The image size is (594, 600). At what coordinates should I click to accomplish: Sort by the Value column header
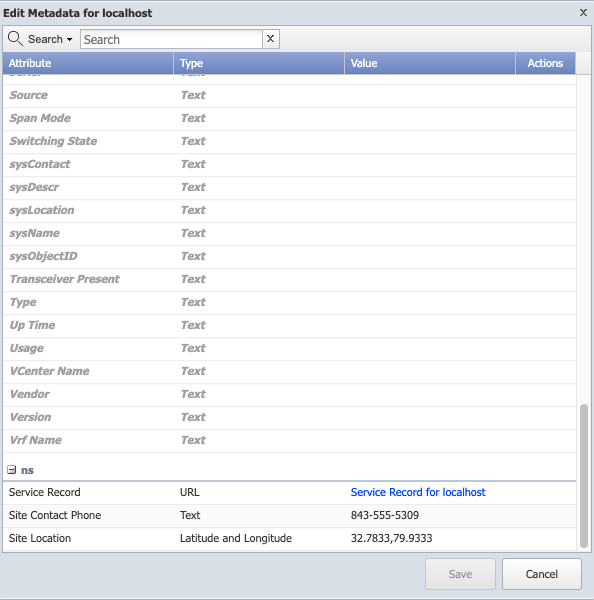click(x=430, y=63)
